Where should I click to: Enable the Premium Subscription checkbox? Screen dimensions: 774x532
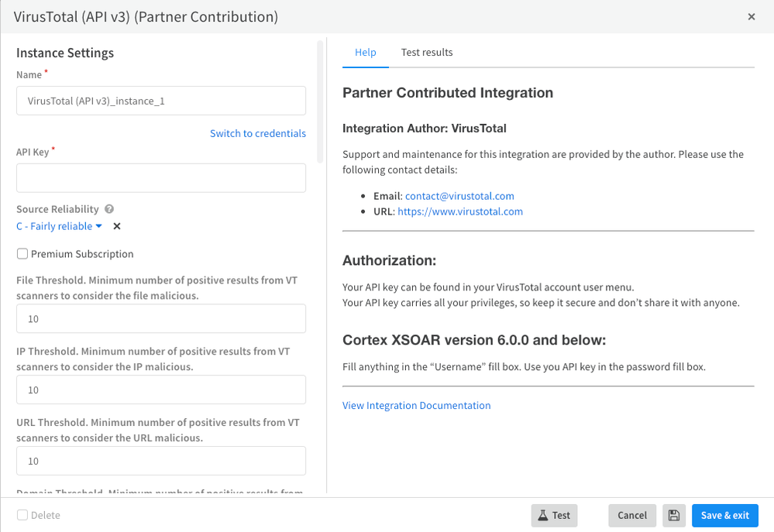[x=22, y=254]
